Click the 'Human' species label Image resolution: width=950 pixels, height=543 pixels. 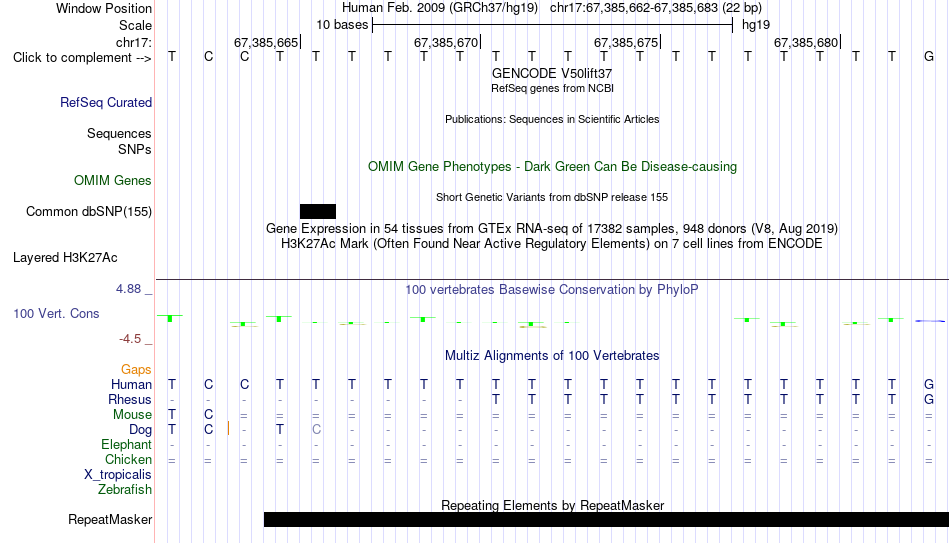point(131,385)
